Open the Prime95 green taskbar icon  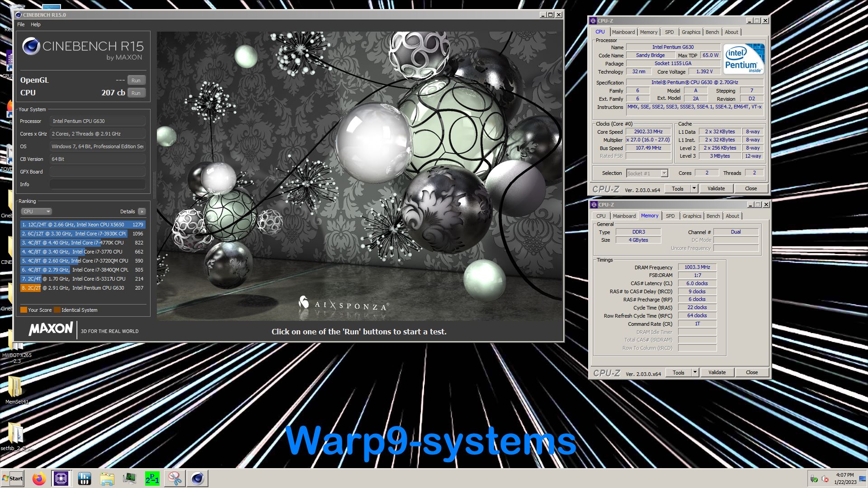click(x=152, y=479)
